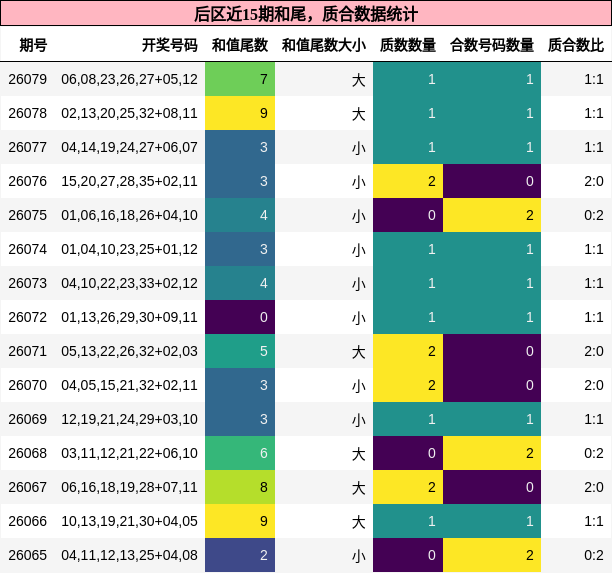Image resolution: width=612 pixels, height=573 pixels.
Task: Select numbers 01,13,26,29,30+09,11
Action: pyautogui.click(x=130, y=317)
